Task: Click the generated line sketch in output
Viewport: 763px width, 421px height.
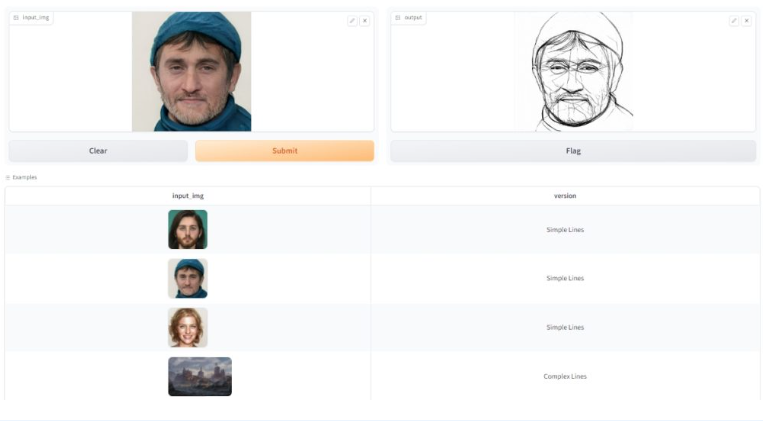Action: coord(574,71)
